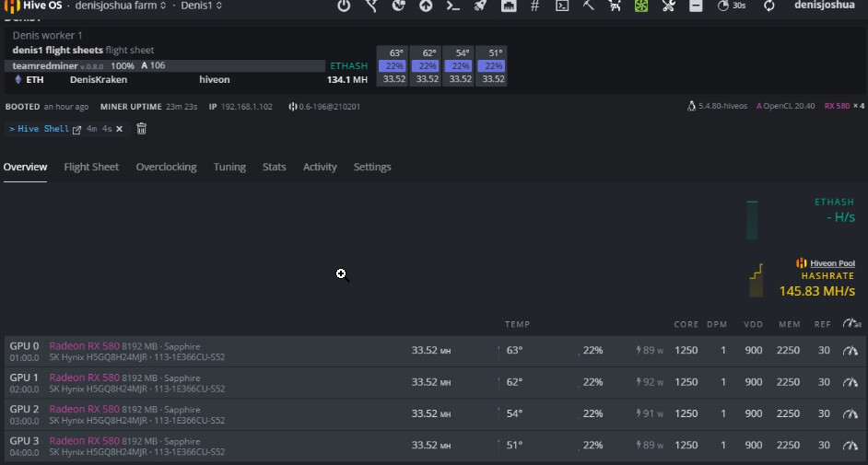The image size is (868, 465).
Task: Open the Hive Shell session link
Action: (x=44, y=129)
